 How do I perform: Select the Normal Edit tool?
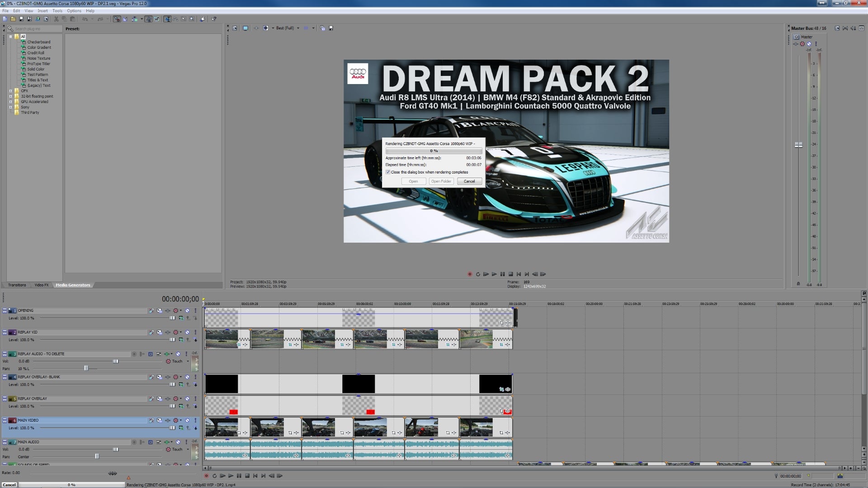(x=167, y=19)
